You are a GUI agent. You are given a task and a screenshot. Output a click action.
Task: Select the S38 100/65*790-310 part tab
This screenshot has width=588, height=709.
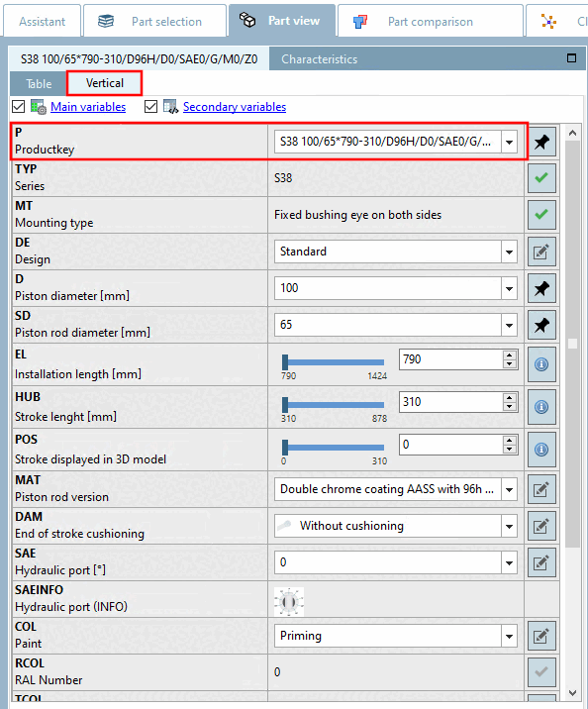pos(140,59)
